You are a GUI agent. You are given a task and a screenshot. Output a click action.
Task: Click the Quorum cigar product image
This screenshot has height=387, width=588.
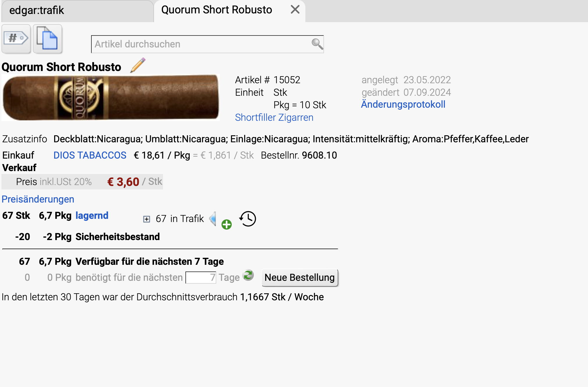[111, 97]
